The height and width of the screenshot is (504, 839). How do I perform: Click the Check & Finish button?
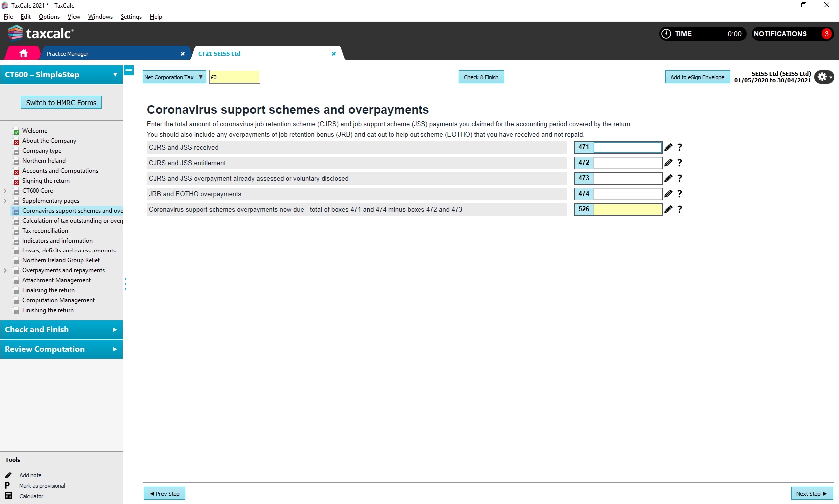click(481, 77)
